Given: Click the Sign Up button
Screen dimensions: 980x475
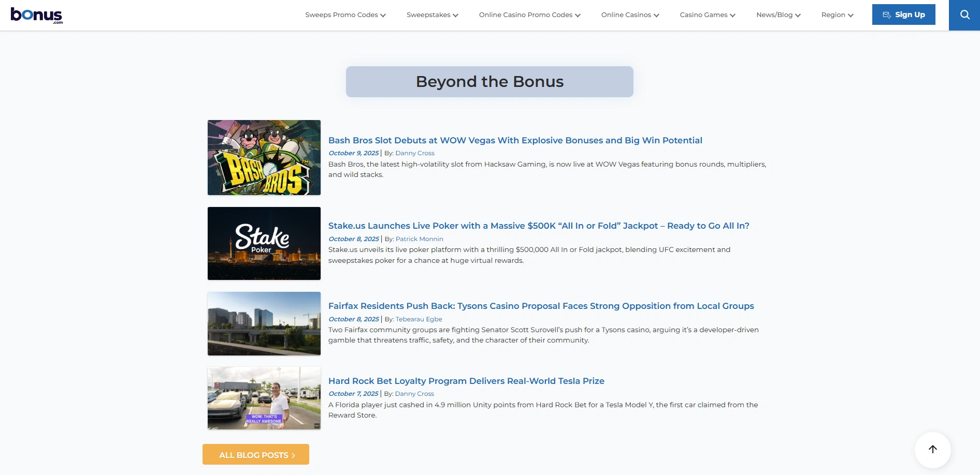Looking at the screenshot, I should (903, 14).
